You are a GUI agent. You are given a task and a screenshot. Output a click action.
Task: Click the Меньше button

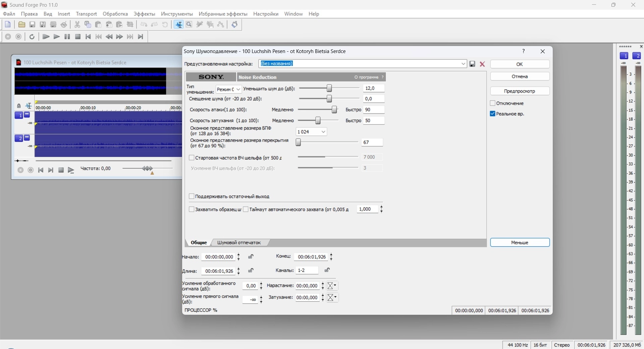click(x=520, y=242)
